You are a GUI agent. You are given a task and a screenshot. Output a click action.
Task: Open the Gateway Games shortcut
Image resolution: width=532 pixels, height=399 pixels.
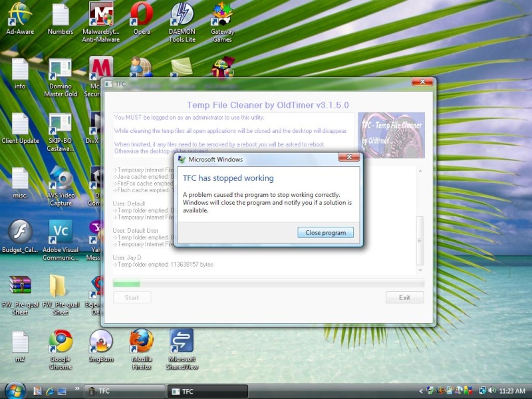pos(222,23)
